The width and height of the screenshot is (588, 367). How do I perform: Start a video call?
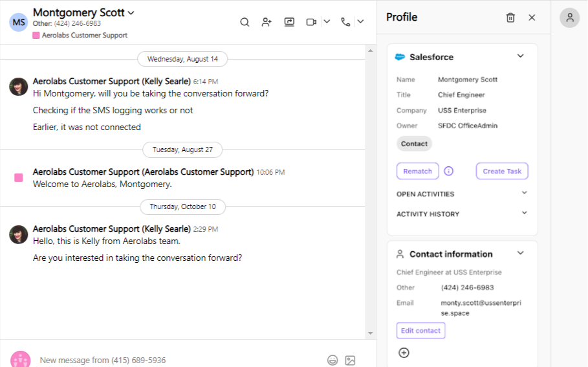coord(311,22)
